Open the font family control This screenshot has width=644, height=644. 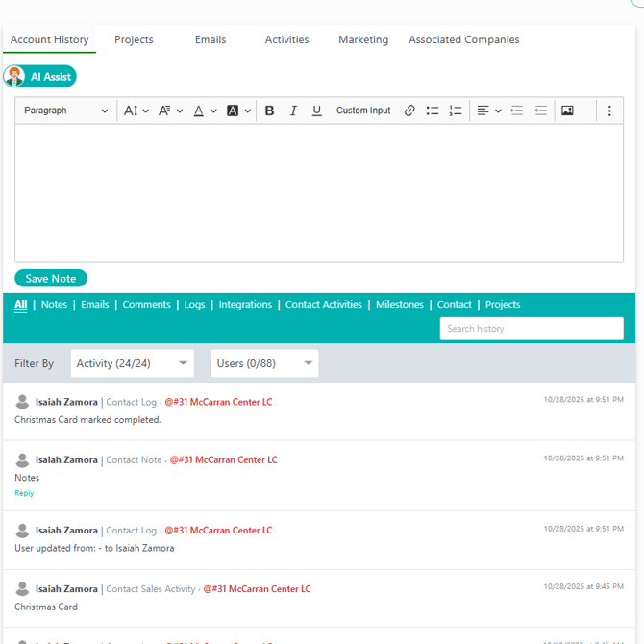click(170, 111)
